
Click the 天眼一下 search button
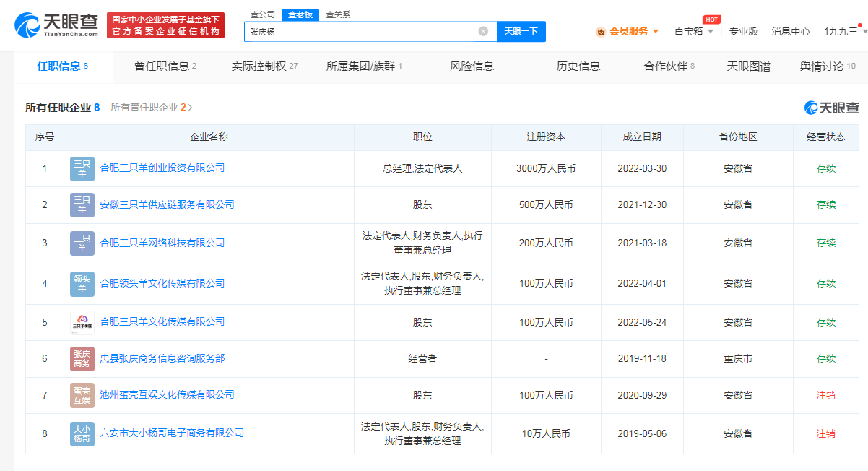click(x=521, y=31)
